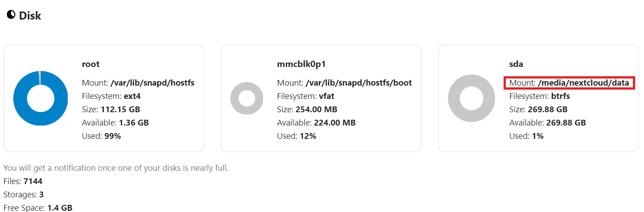Click the Disk section heading
The width and height of the screenshot is (644, 212).
click(x=30, y=16)
